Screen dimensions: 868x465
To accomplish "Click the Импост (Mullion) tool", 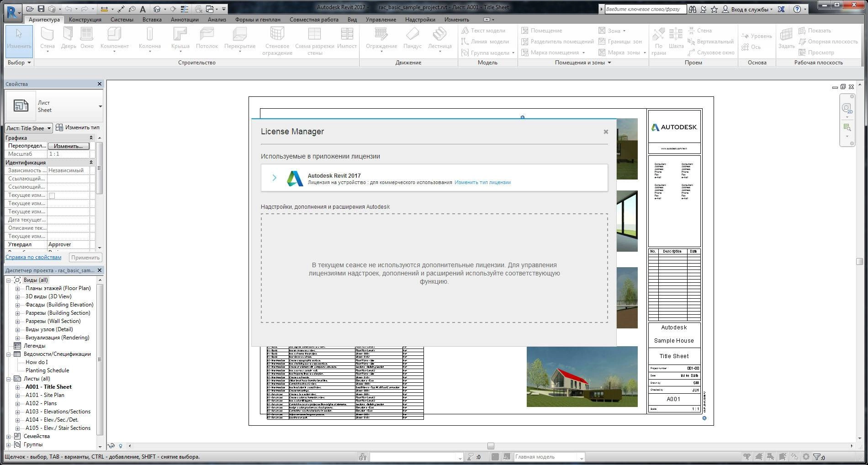I will coord(347,38).
